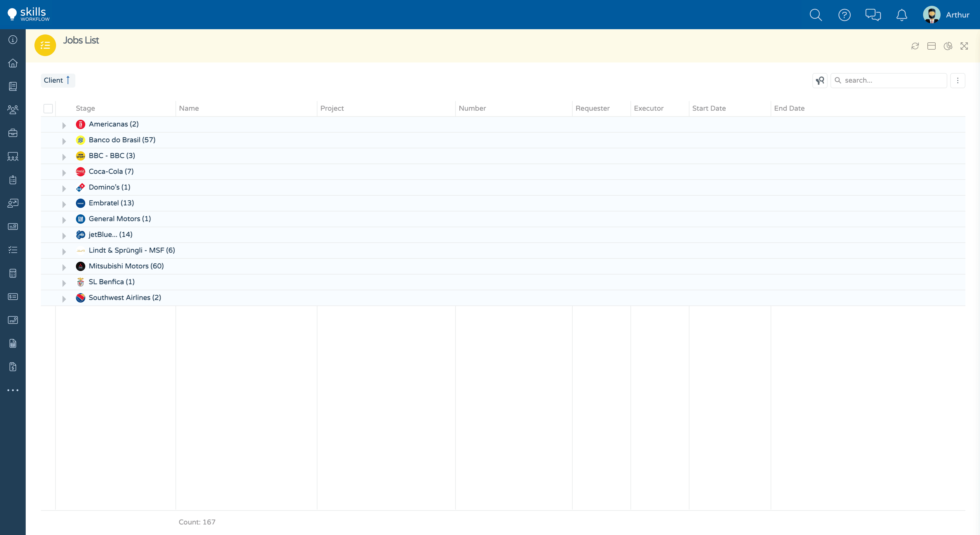Open the briefcase sidebar icon
The width and height of the screenshot is (980, 535).
(13, 133)
